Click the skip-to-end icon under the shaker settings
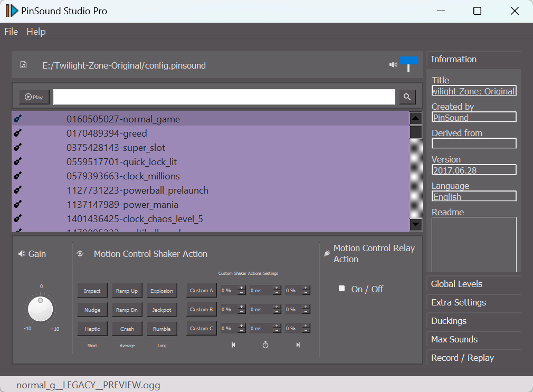The image size is (533, 392). pos(298,345)
